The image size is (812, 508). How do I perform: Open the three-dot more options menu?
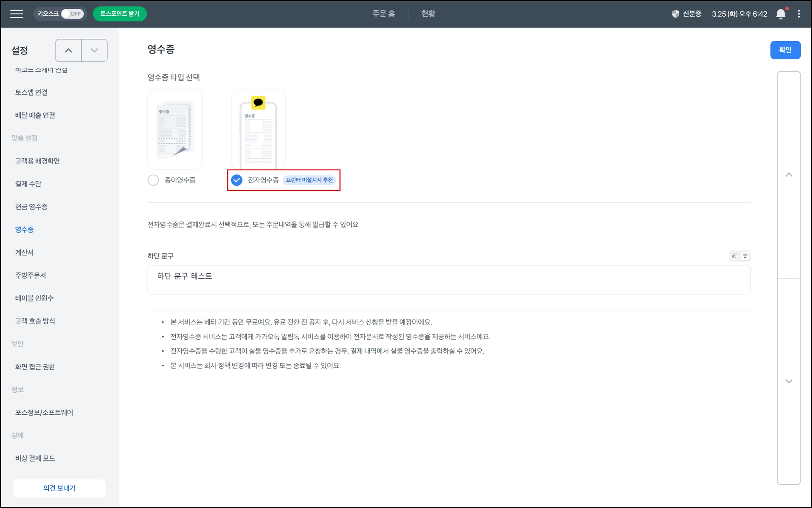tap(799, 14)
